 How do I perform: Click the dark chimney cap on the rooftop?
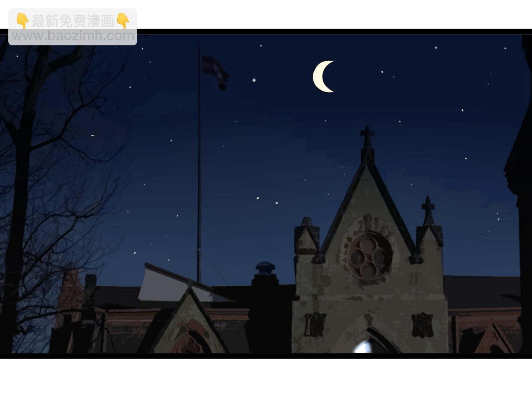(265, 267)
